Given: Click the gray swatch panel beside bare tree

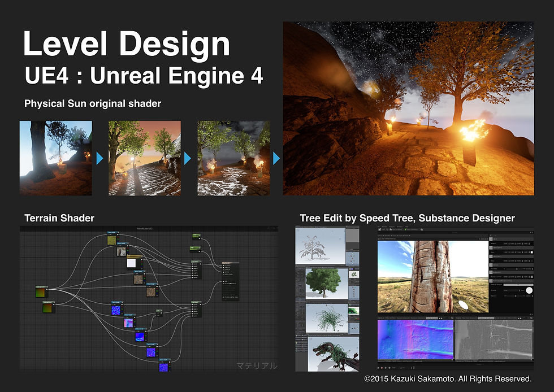Looking at the screenshot, I should coord(352,235).
